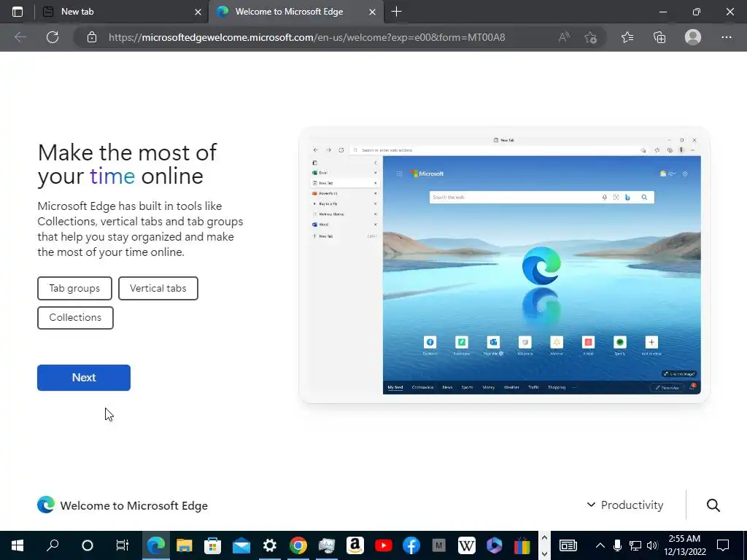Viewport: 747px width, 560px height.
Task: Refresh the current page
Action: (x=53, y=37)
